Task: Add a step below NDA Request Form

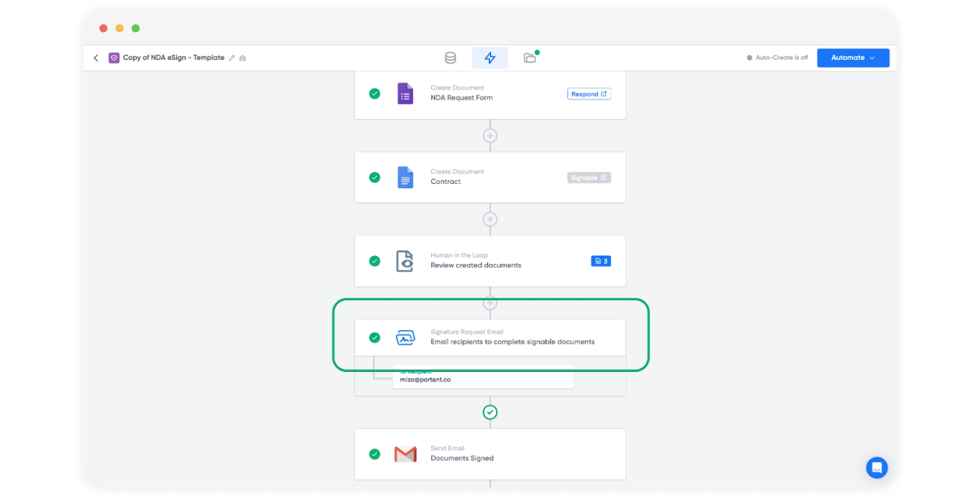Action: pyautogui.click(x=490, y=135)
